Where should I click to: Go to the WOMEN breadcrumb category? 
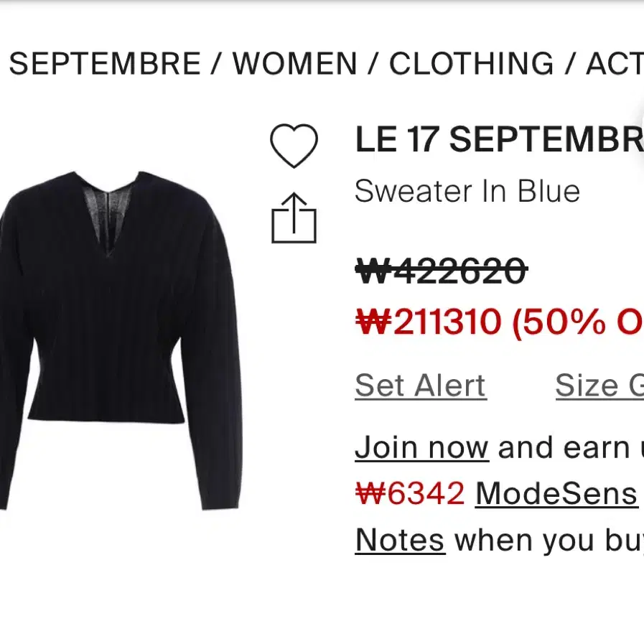(295, 64)
